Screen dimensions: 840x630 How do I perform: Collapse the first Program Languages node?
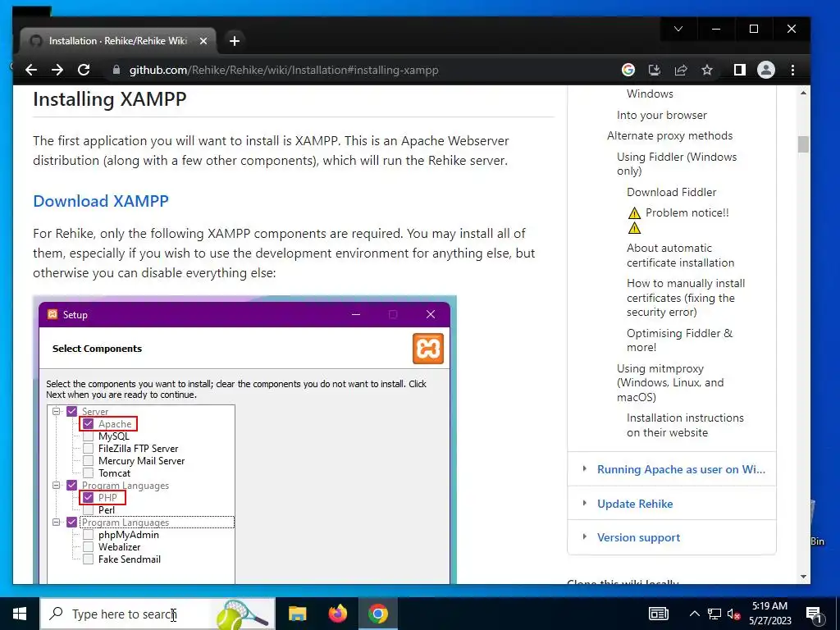coord(57,486)
